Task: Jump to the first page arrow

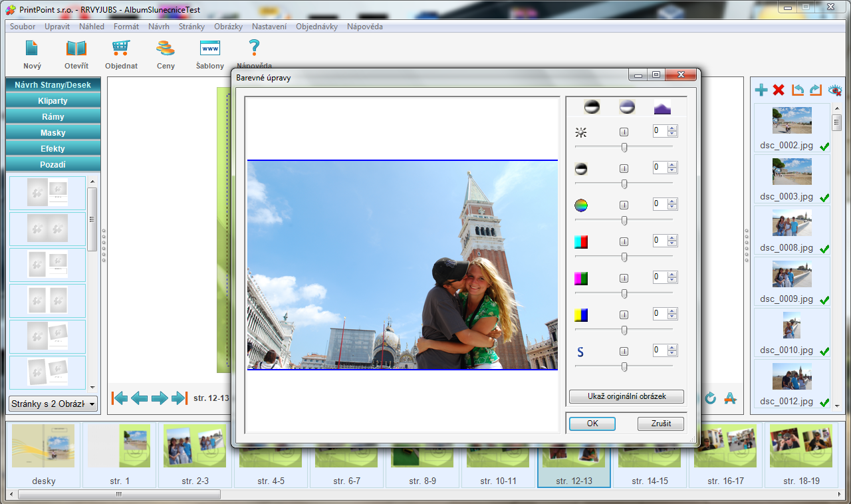Action: coord(120,398)
